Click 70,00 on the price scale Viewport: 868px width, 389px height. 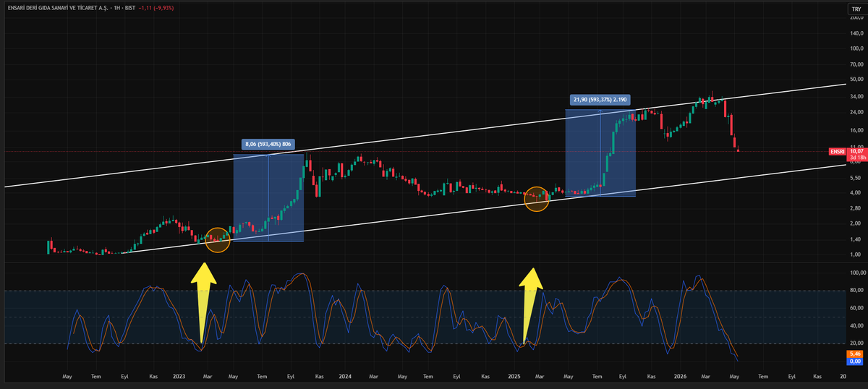click(x=856, y=64)
